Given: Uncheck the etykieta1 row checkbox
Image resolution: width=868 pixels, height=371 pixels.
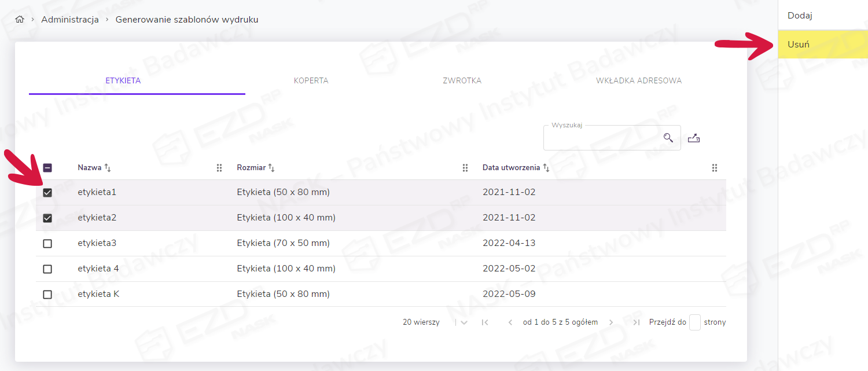Looking at the screenshot, I should [x=47, y=193].
